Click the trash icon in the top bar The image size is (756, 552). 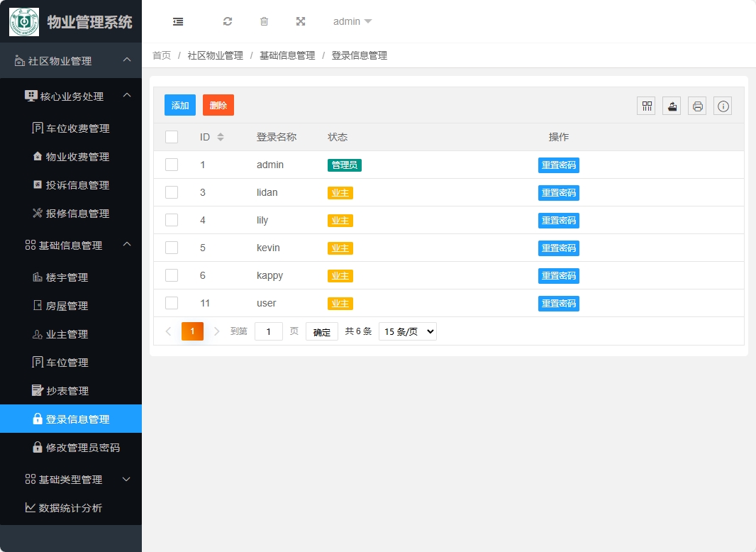pyautogui.click(x=264, y=21)
